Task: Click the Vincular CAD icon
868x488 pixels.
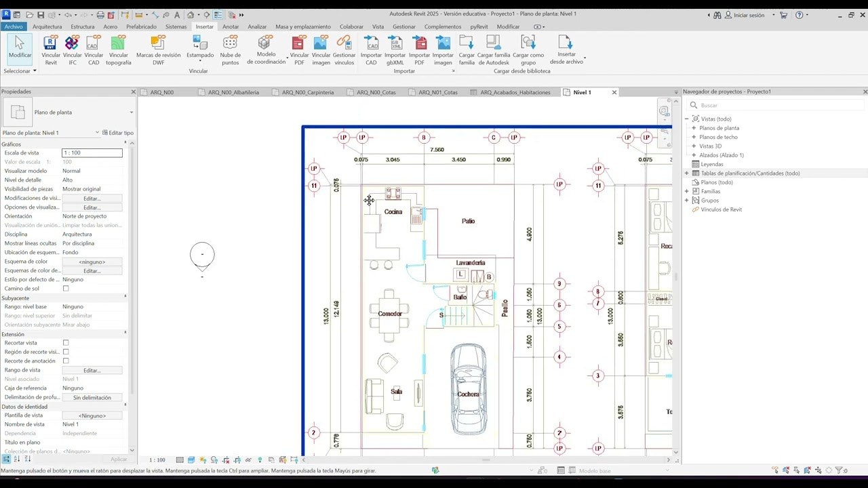Action: 94,51
